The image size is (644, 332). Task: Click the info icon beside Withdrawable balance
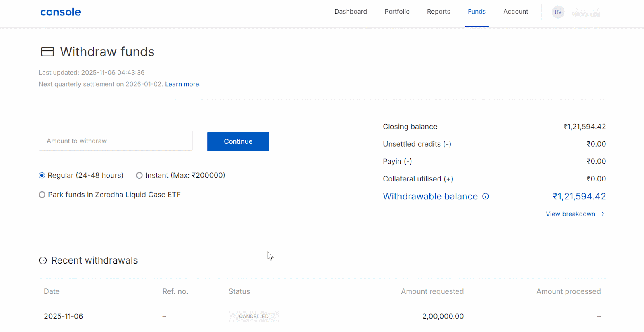point(486,197)
